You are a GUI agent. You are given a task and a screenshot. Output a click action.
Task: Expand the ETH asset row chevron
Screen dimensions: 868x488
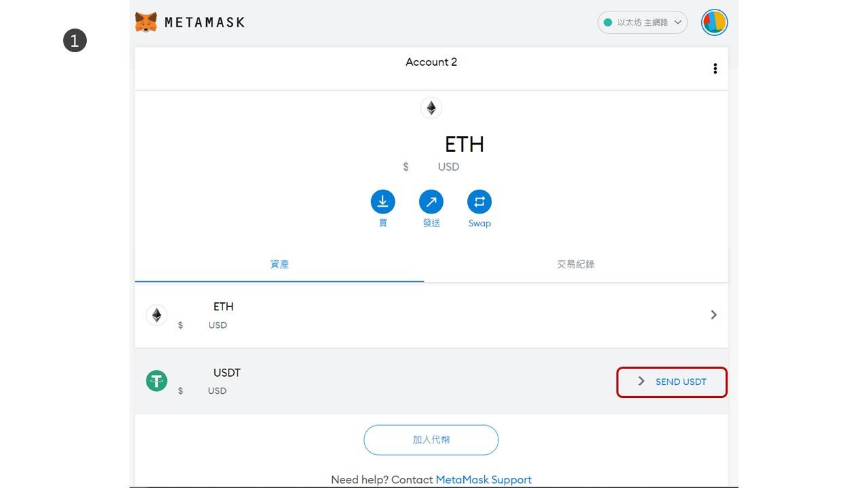point(713,314)
